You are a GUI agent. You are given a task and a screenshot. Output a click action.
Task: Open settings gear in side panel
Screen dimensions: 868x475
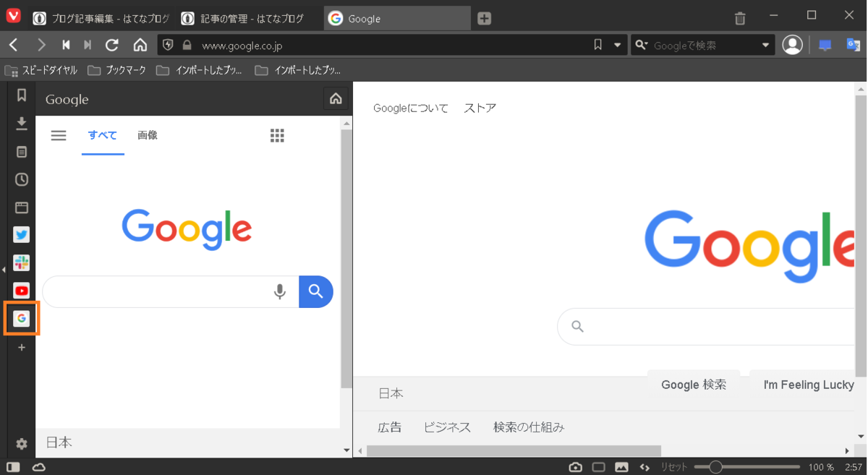click(x=22, y=444)
